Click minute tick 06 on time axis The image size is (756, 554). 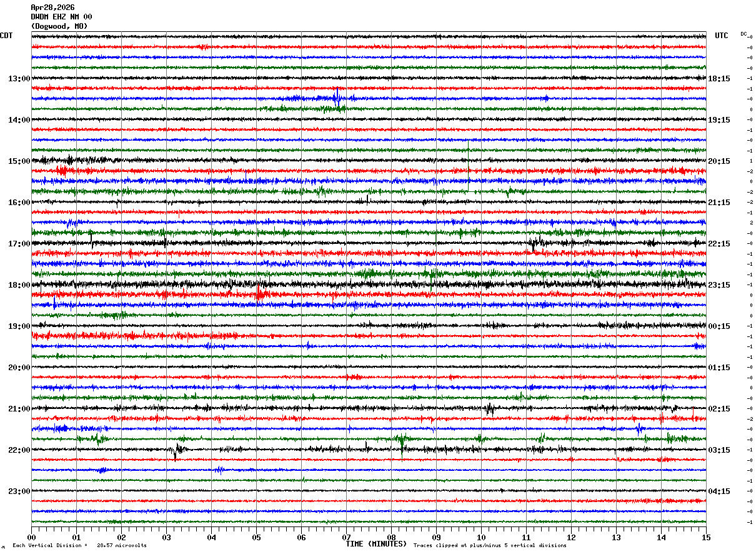301,537
